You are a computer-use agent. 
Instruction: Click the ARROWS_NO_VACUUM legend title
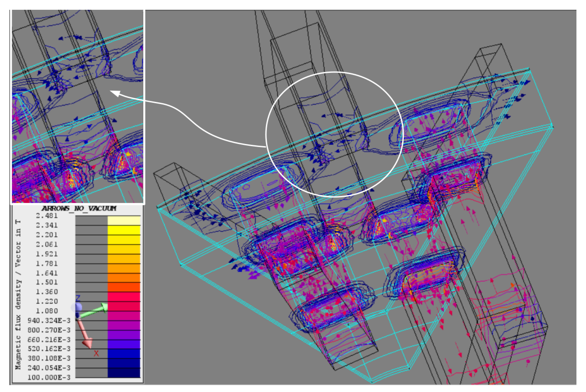coord(79,208)
